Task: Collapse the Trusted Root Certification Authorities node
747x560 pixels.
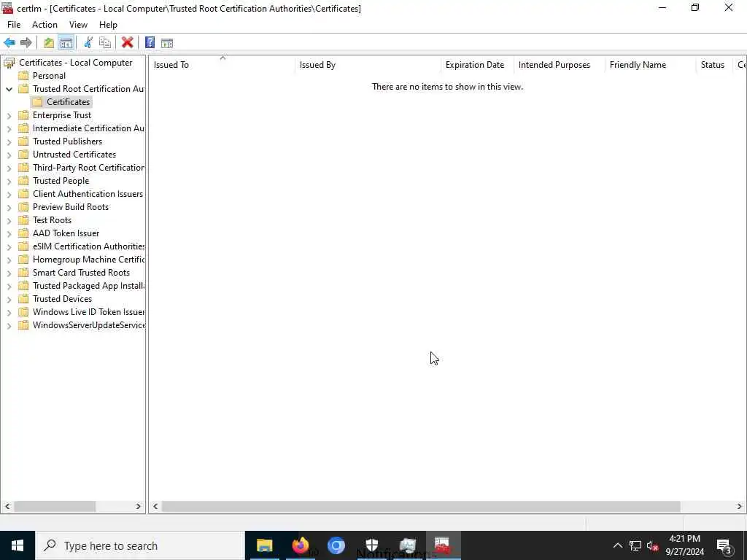Action: (x=9, y=89)
